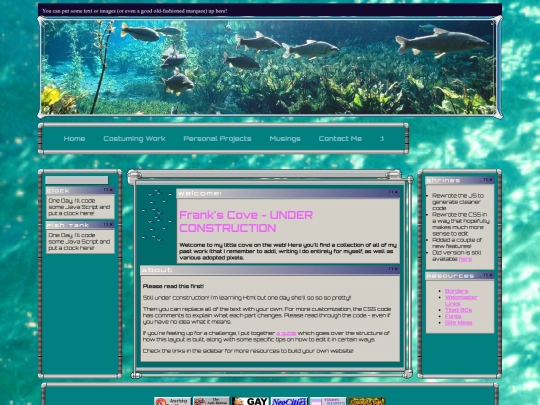The height and width of the screenshot is (405, 540).
Task: Open Personal Projects in the nav bar
Action: pos(217,138)
